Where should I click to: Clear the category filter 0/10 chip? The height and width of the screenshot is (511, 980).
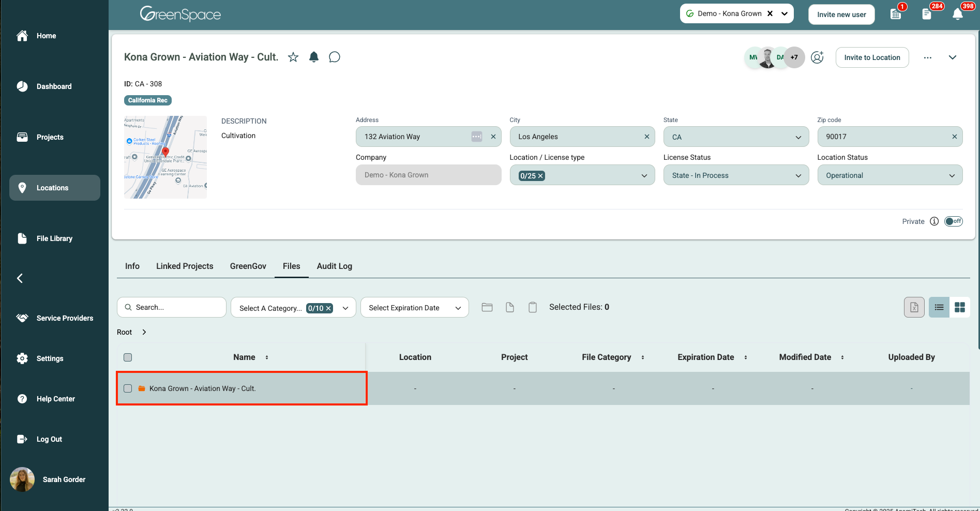point(328,308)
